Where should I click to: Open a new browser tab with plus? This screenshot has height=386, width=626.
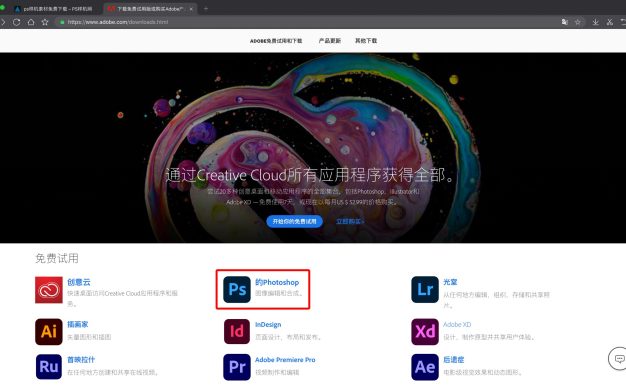point(206,8)
